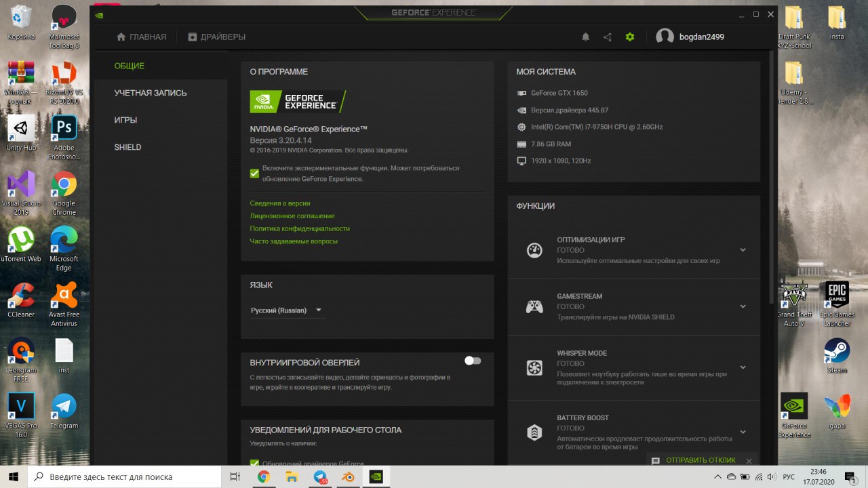The image size is (868, 488).
Task: Click the CPU icon beside Intel Core i7
Action: pyautogui.click(x=521, y=127)
